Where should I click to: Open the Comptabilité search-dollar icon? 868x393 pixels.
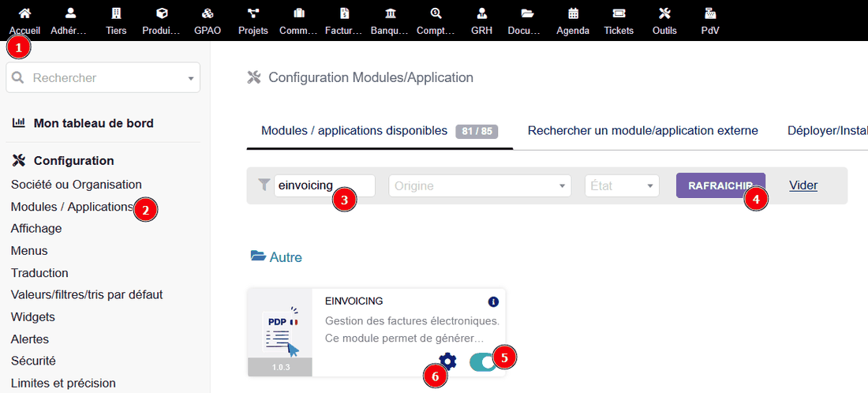436,13
